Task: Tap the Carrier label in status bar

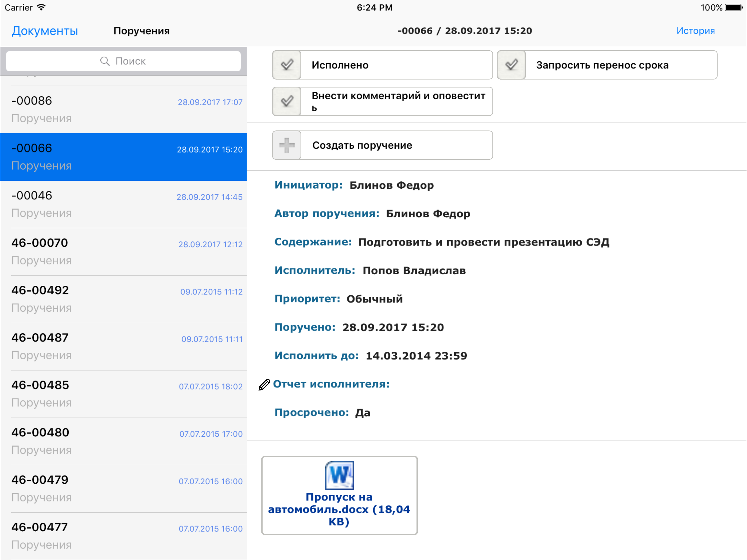Action: pyautogui.click(x=19, y=7)
